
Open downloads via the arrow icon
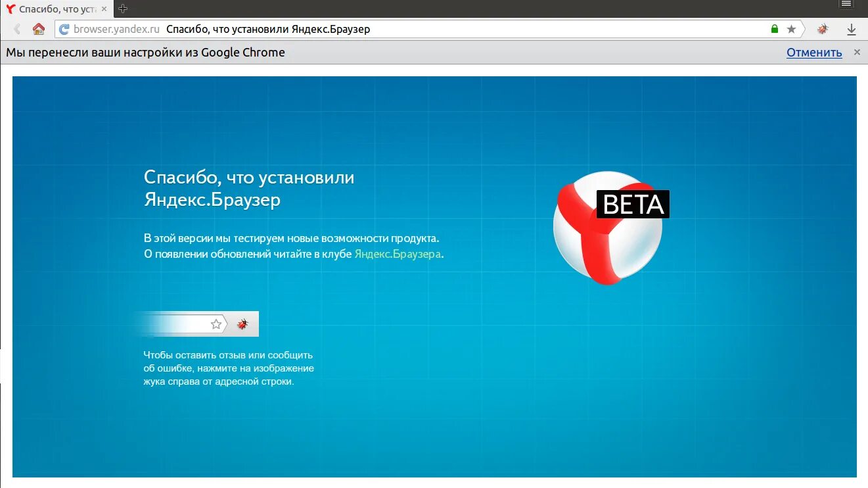(x=852, y=29)
